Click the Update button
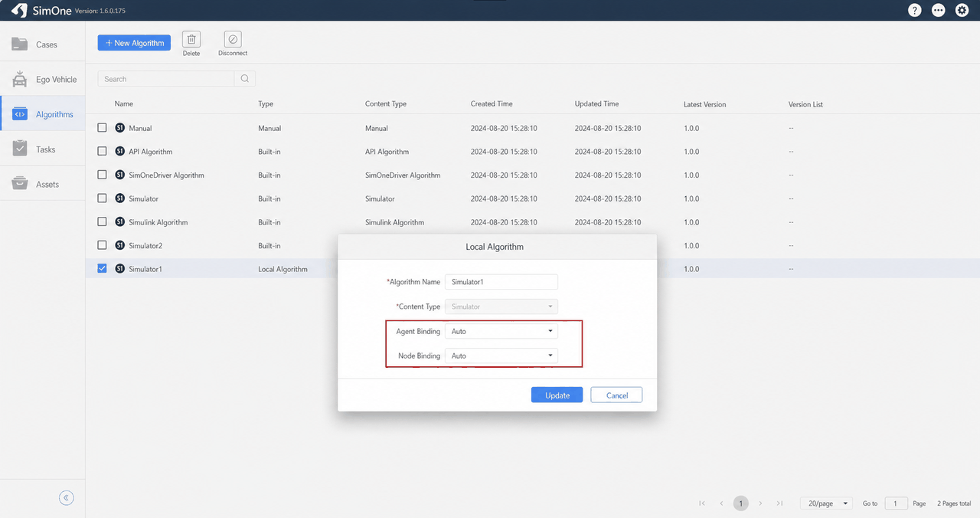 point(557,395)
